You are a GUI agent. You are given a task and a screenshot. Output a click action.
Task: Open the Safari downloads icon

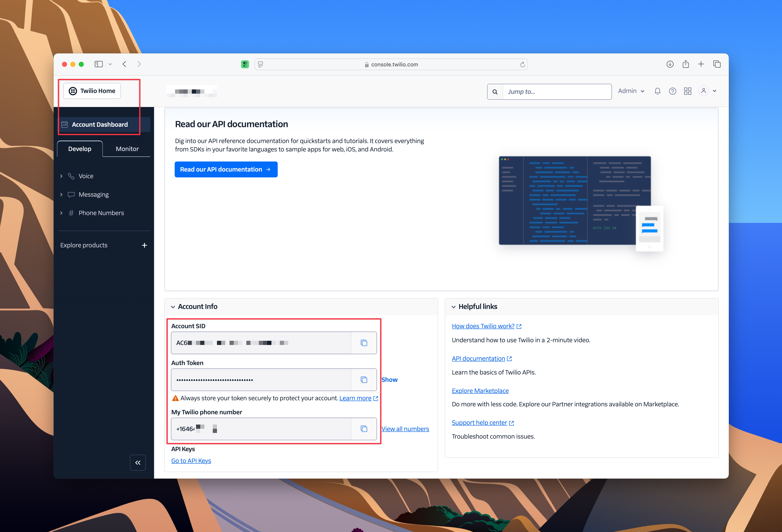(670, 64)
